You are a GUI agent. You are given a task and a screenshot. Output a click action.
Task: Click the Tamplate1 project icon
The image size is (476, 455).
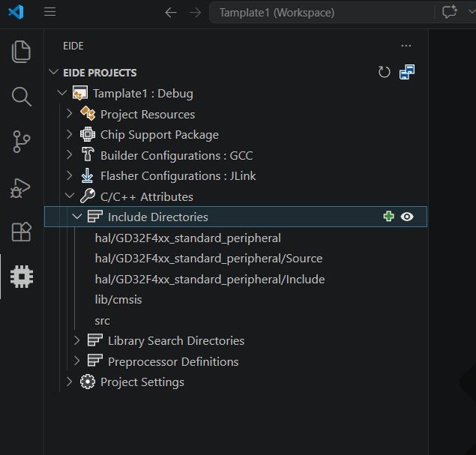pyautogui.click(x=80, y=93)
